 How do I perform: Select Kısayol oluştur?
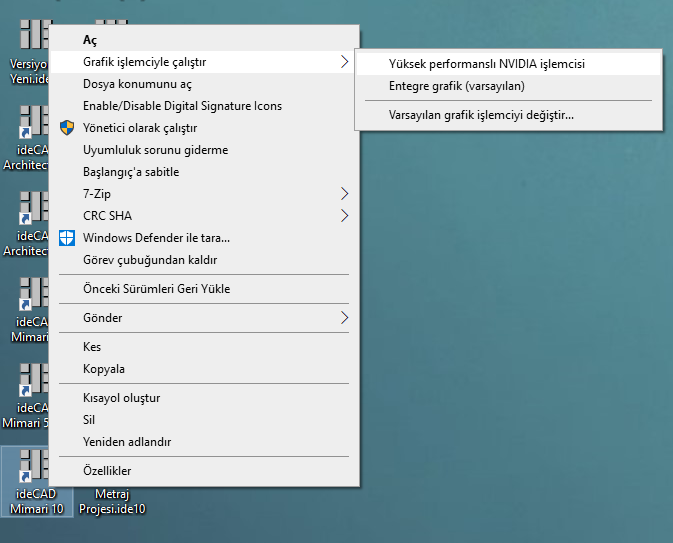pos(204,398)
